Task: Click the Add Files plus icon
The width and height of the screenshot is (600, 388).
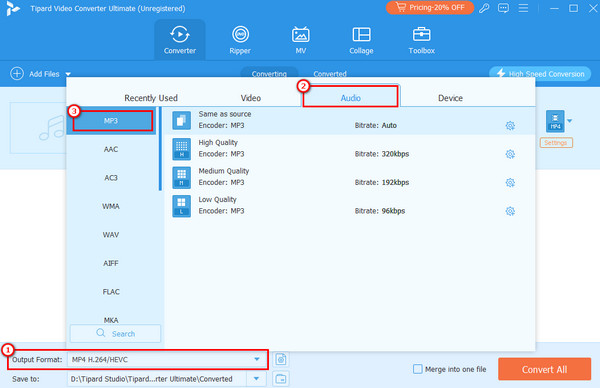Action: [17, 73]
